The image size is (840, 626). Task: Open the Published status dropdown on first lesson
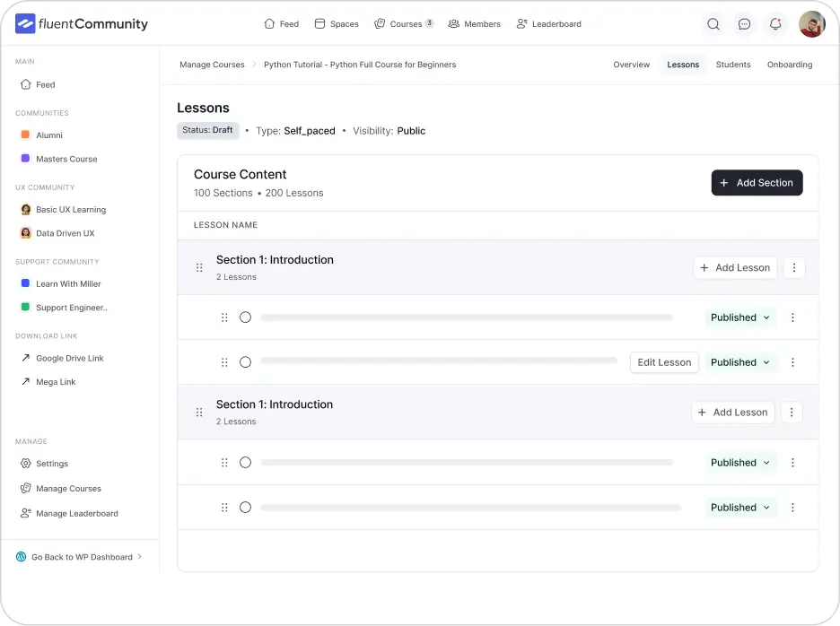click(x=740, y=317)
